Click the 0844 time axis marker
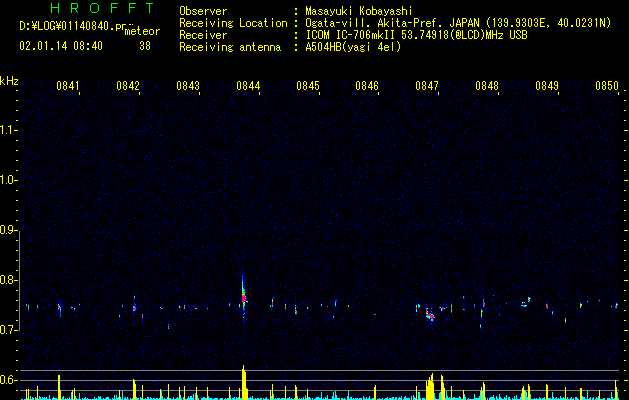 coord(248,86)
